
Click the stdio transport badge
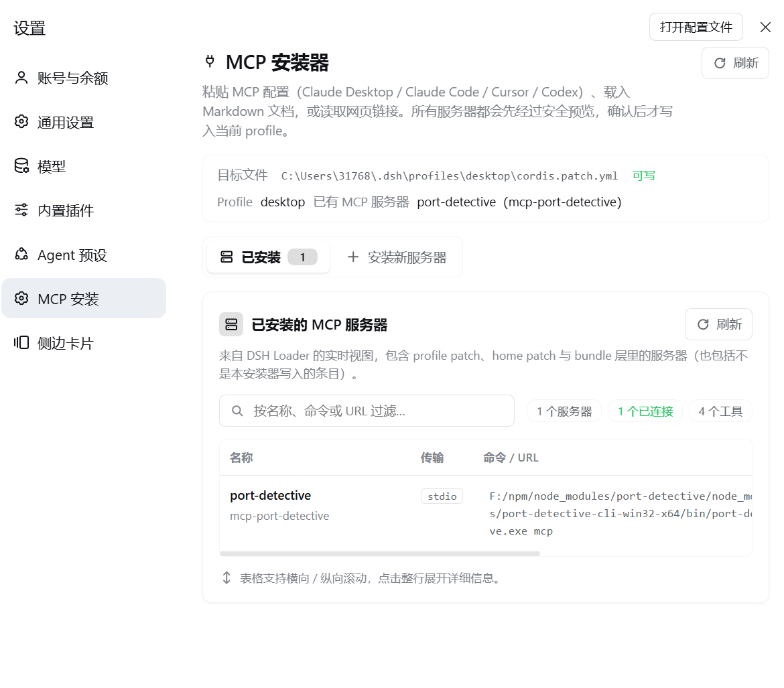pos(442,496)
